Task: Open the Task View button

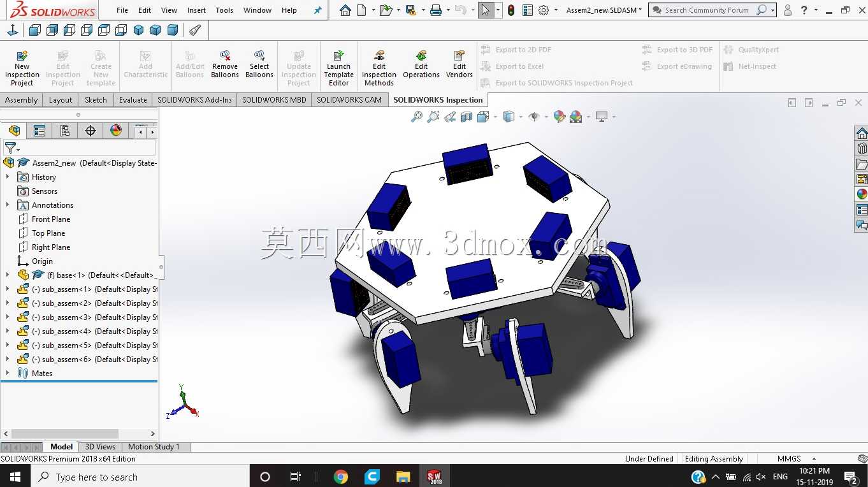Action: [x=296, y=477]
